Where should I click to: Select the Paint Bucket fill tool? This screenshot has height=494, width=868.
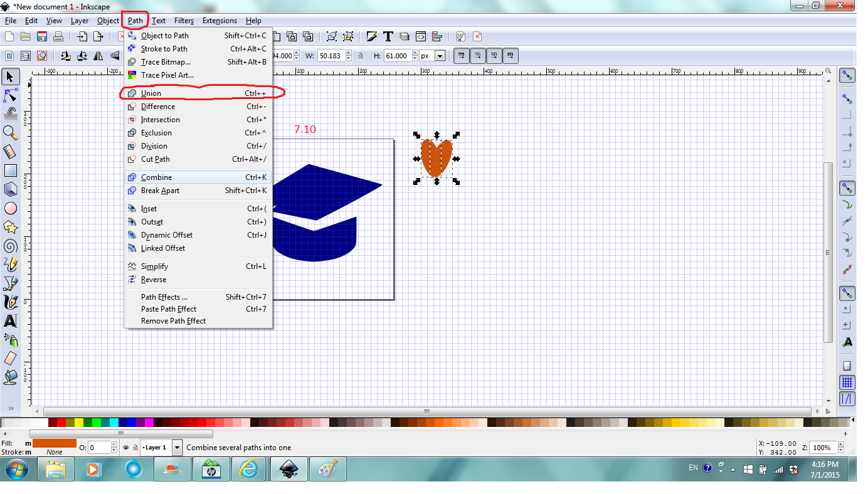11,377
